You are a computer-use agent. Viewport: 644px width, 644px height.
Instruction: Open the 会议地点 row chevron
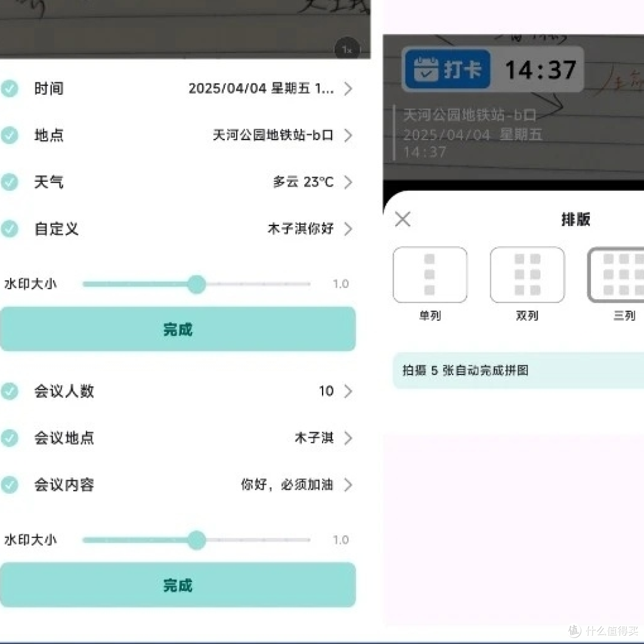pyautogui.click(x=348, y=438)
